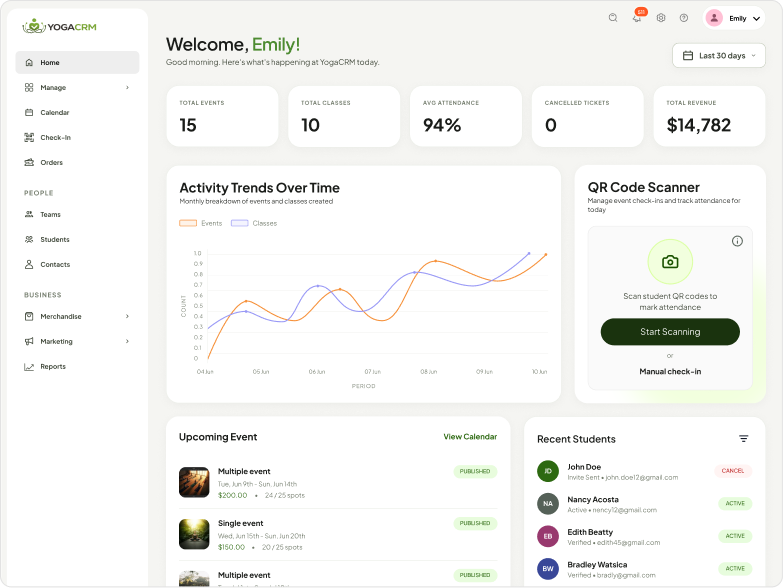The image size is (783, 588).
Task: Toggle Classes series in chart legend
Action: pos(254,223)
